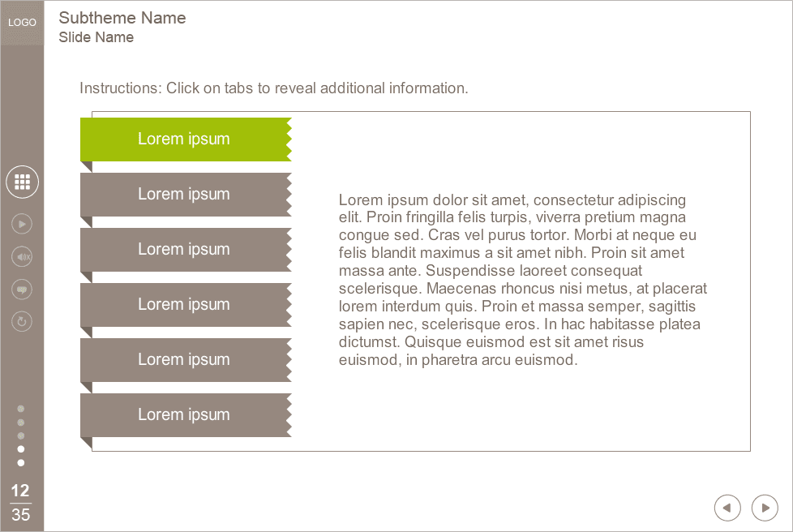Click the LOGO in the corner
The width and height of the screenshot is (793, 532).
(x=22, y=23)
